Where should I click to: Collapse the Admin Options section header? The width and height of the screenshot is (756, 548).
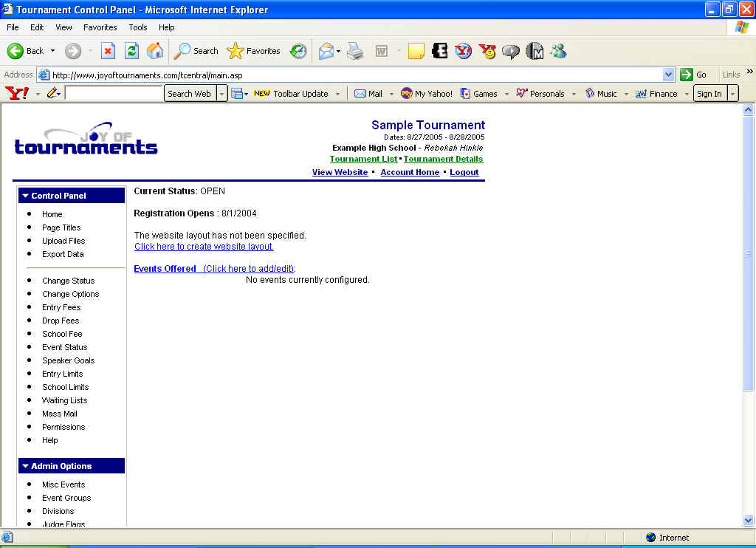(72, 466)
